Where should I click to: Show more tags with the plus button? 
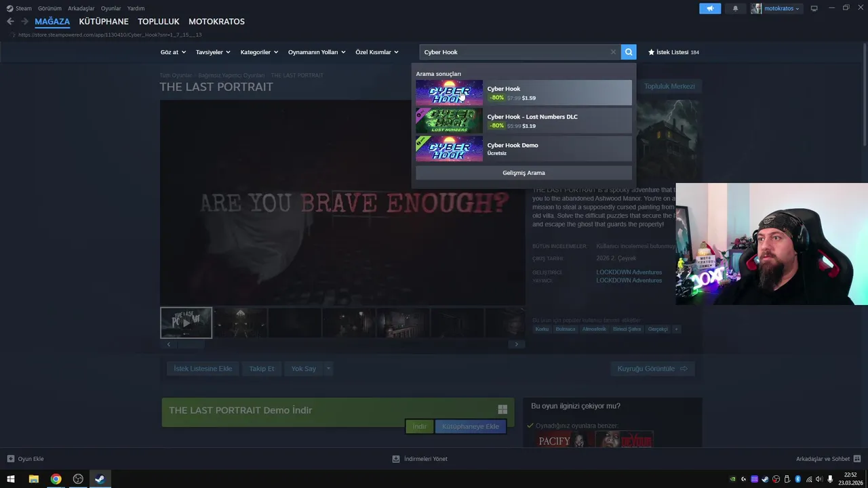click(x=676, y=329)
